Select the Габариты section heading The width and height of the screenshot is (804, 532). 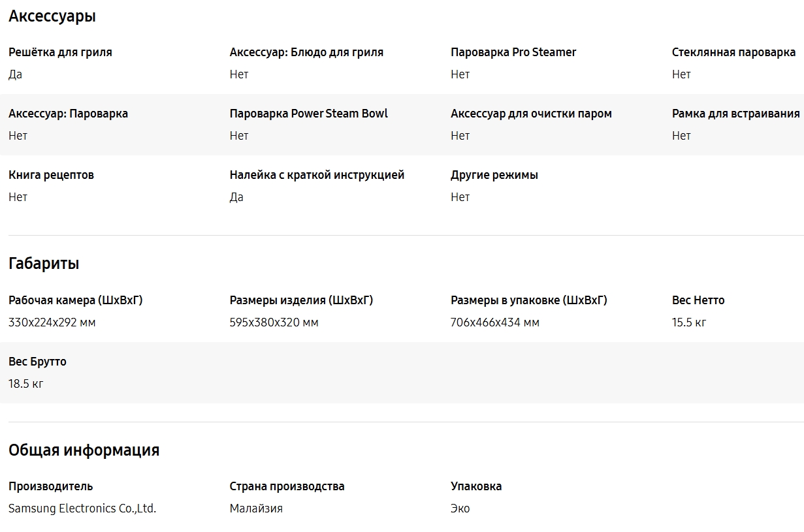44,264
